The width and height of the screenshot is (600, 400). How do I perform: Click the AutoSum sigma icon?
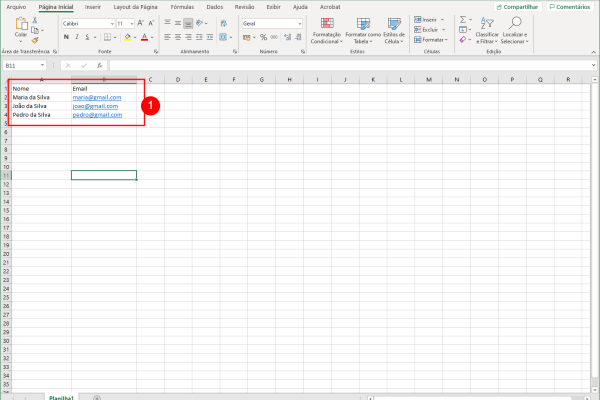tap(463, 19)
